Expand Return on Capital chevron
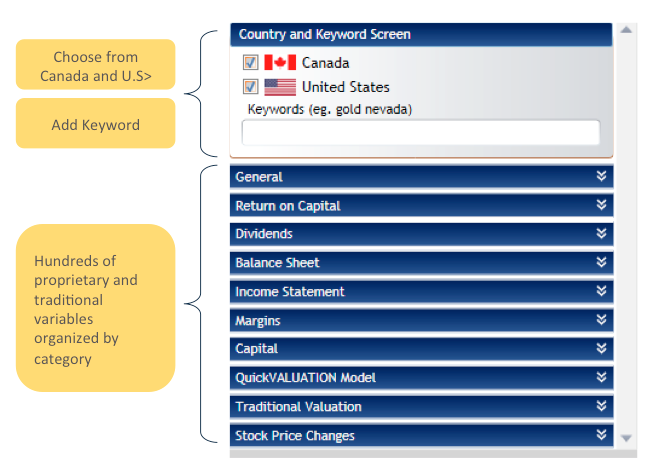 (601, 205)
